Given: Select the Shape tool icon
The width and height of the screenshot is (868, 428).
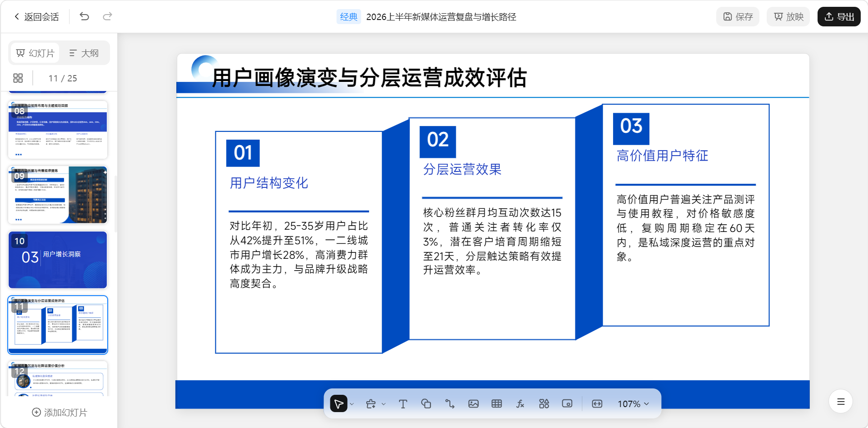Looking at the screenshot, I should 426,404.
